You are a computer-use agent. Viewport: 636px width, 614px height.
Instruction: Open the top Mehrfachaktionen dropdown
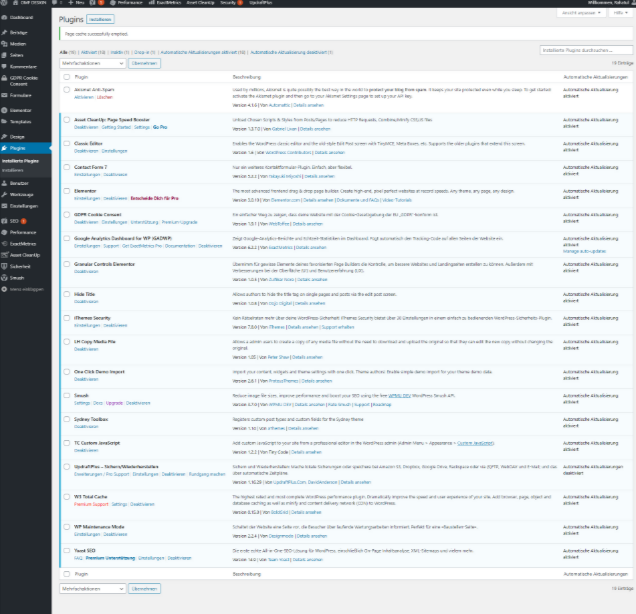[x=92, y=63]
